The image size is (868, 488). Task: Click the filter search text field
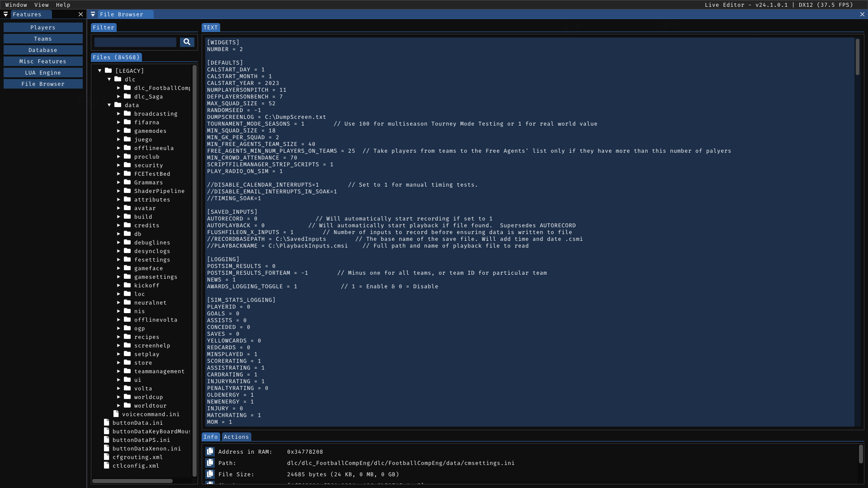[x=135, y=42]
